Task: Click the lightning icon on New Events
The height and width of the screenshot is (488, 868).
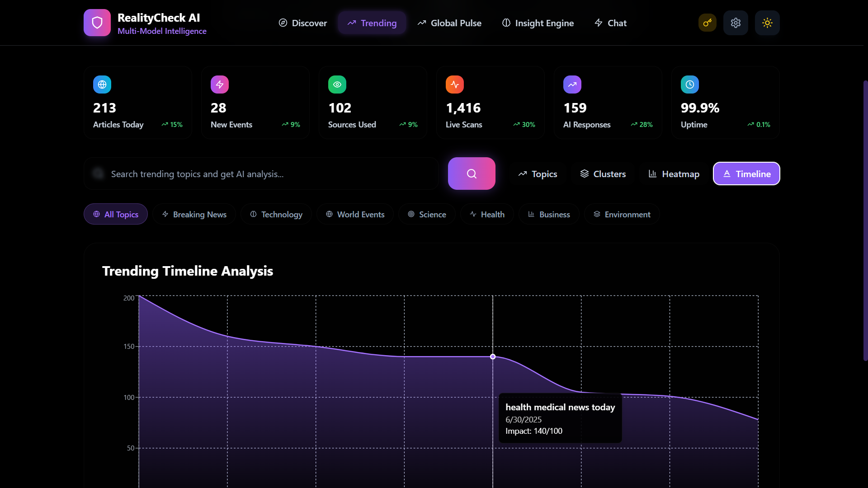Action: pos(220,84)
